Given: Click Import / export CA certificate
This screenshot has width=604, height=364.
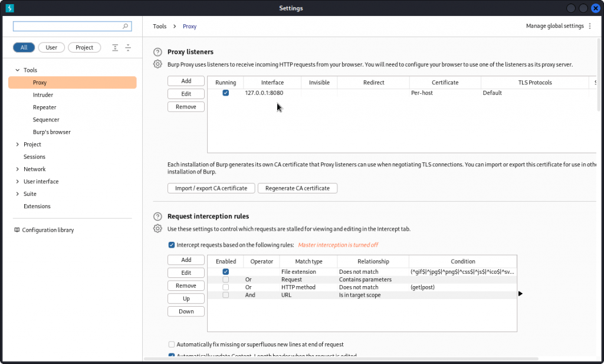Looking at the screenshot, I should pyautogui.click(x=211, y=188).
